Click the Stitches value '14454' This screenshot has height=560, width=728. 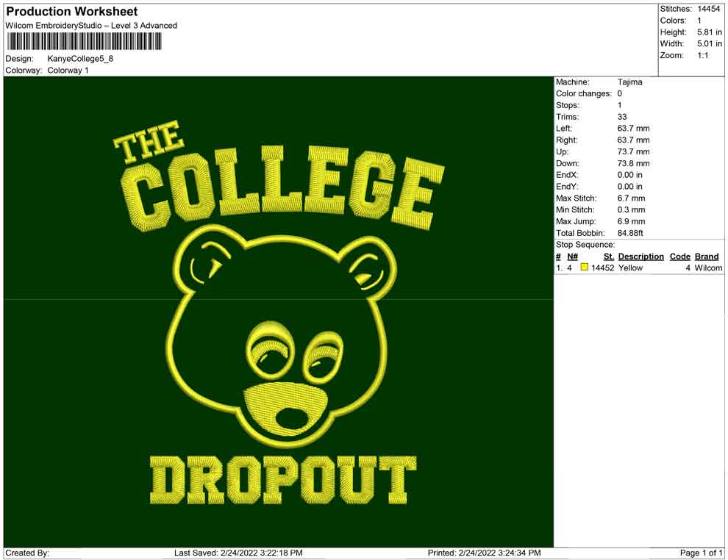(x=708, y=9)
